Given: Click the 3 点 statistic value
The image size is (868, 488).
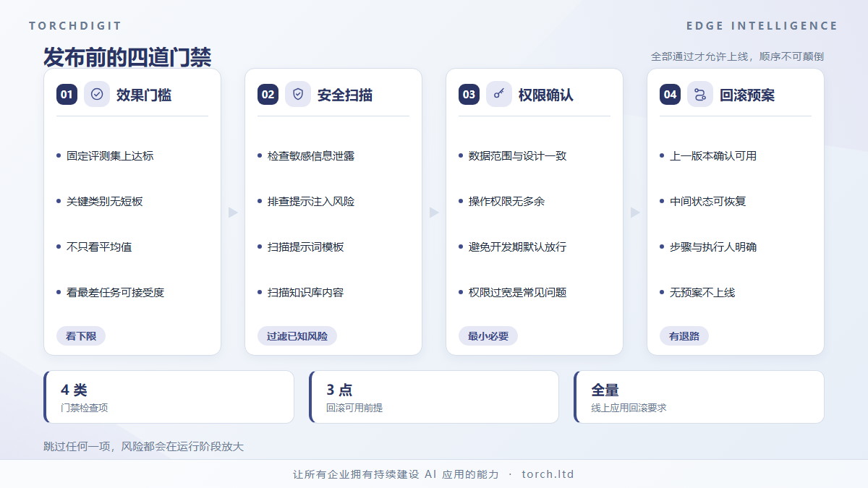Looking at the screenshot, I should click(x=339, y=390).
